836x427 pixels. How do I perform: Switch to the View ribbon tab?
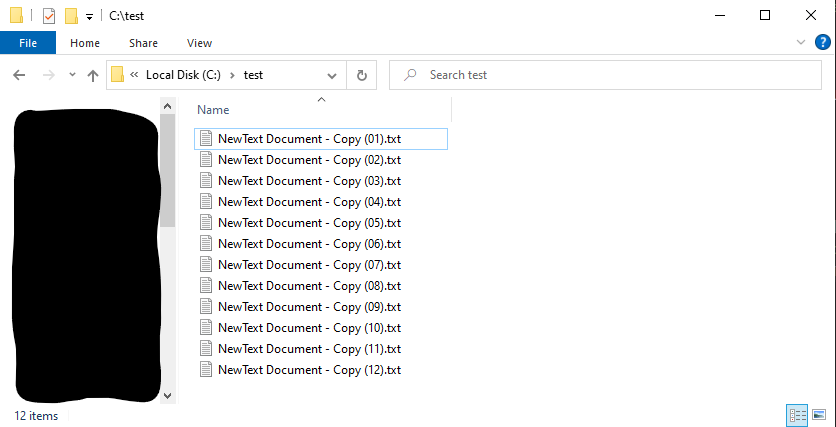coord(199,43)
